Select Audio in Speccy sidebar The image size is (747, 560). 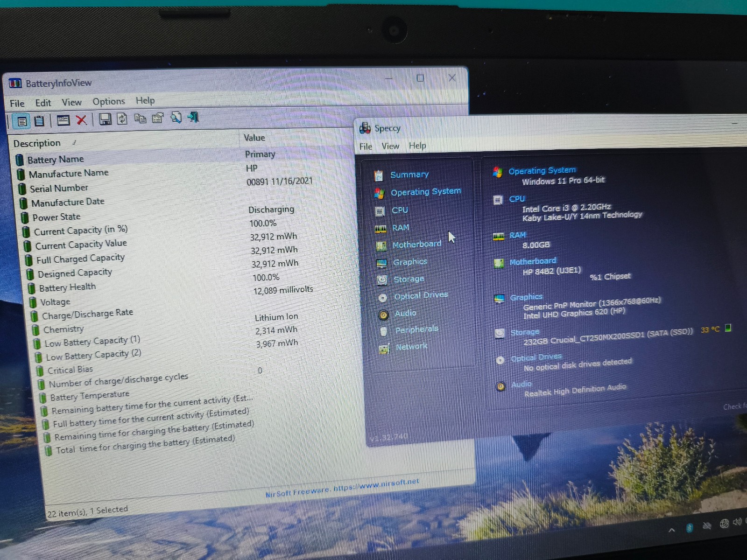[x=405, y=313]
